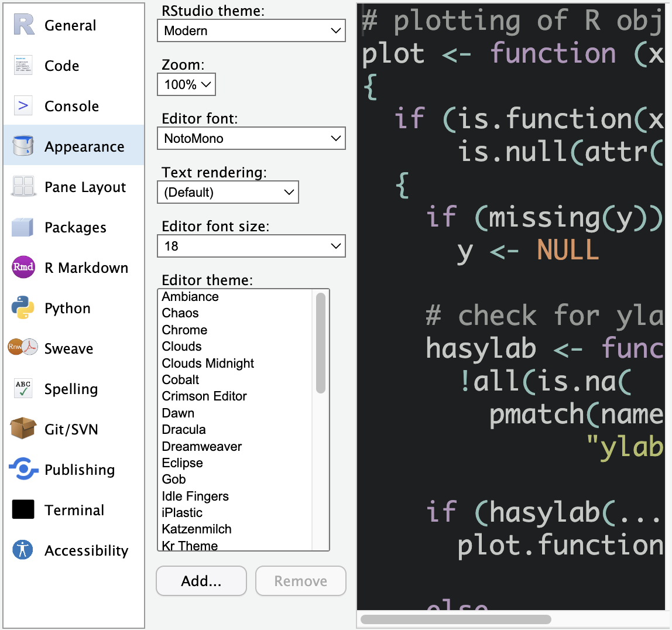
Task: Open the Editor font dropdown
Action: point(252,138)
